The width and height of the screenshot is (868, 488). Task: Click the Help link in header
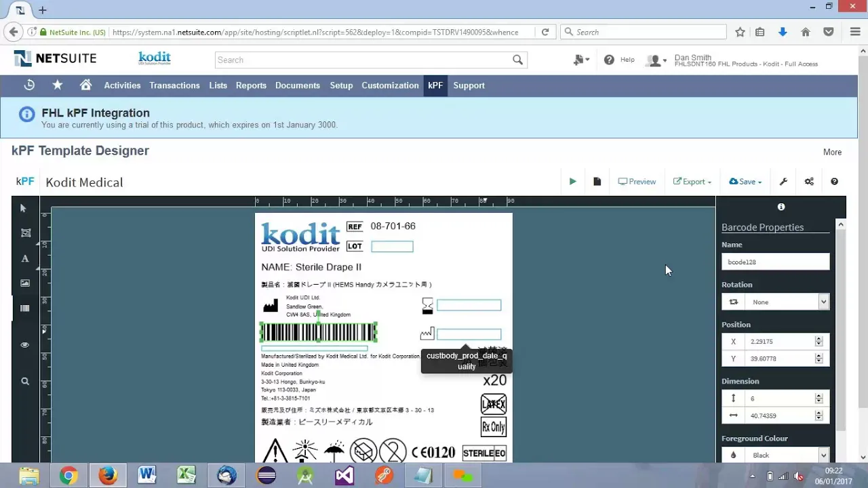pyautogui.click(x=627, y=60)
